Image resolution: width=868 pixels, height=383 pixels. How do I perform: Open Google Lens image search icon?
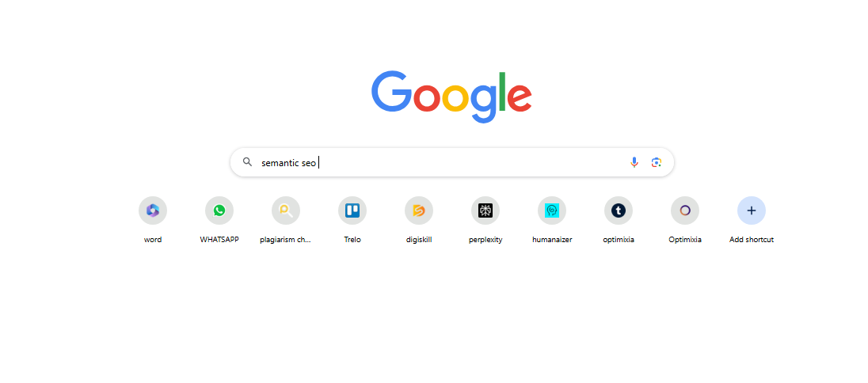tap(657, 162)
